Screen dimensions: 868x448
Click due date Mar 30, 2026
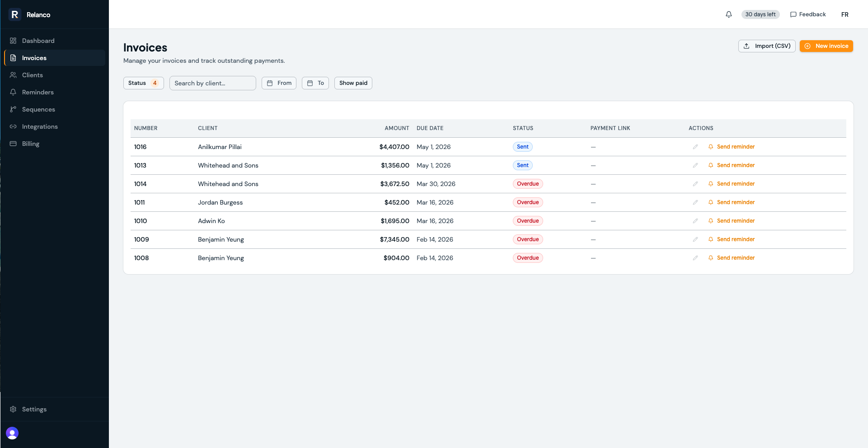tap(436, 184)
